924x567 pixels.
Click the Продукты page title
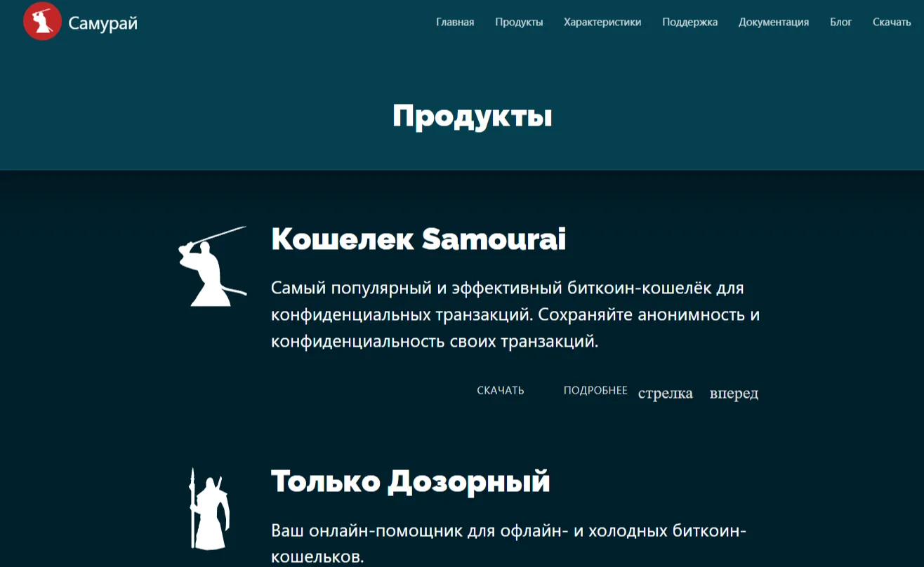click(473, 116)
